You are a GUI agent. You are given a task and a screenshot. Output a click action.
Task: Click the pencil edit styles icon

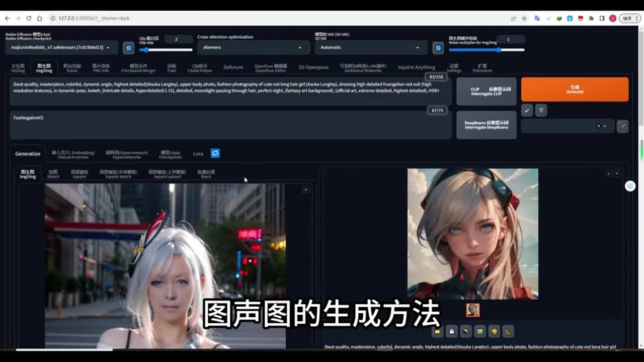tap(622, 126)
